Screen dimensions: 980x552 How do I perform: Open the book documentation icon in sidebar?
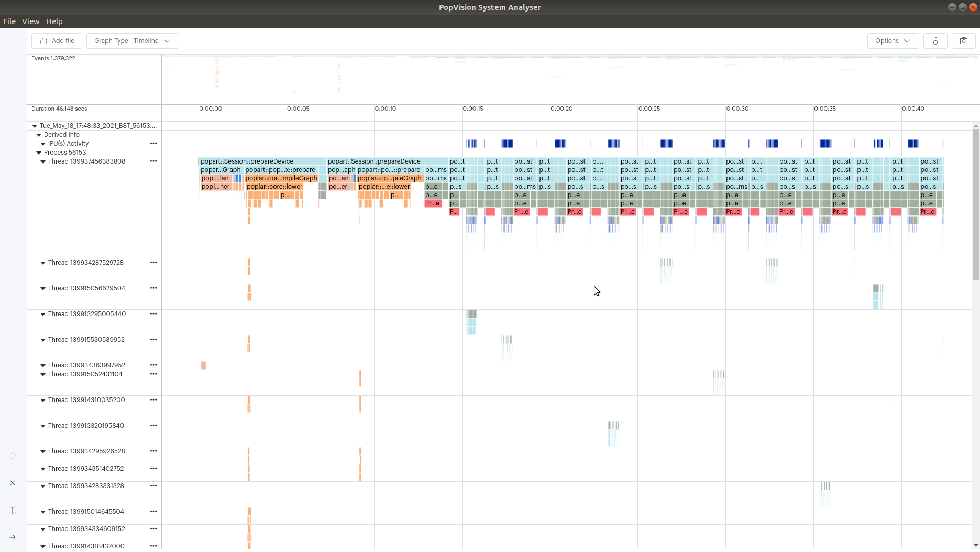(13, 510)
